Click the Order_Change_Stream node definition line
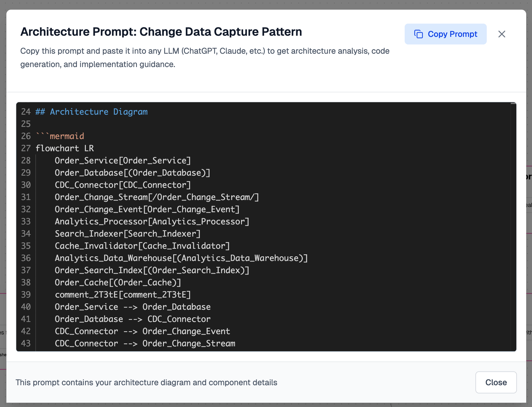The image size is (532, 407). coord(157,197)
